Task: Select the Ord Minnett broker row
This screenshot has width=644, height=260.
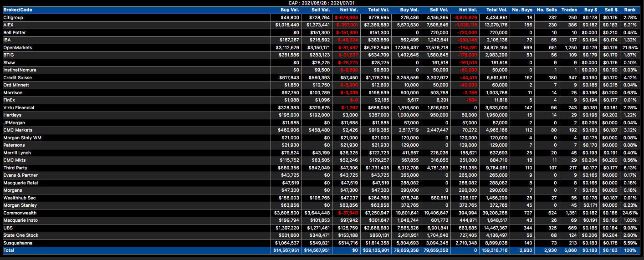Action: (x=322, y=85)
